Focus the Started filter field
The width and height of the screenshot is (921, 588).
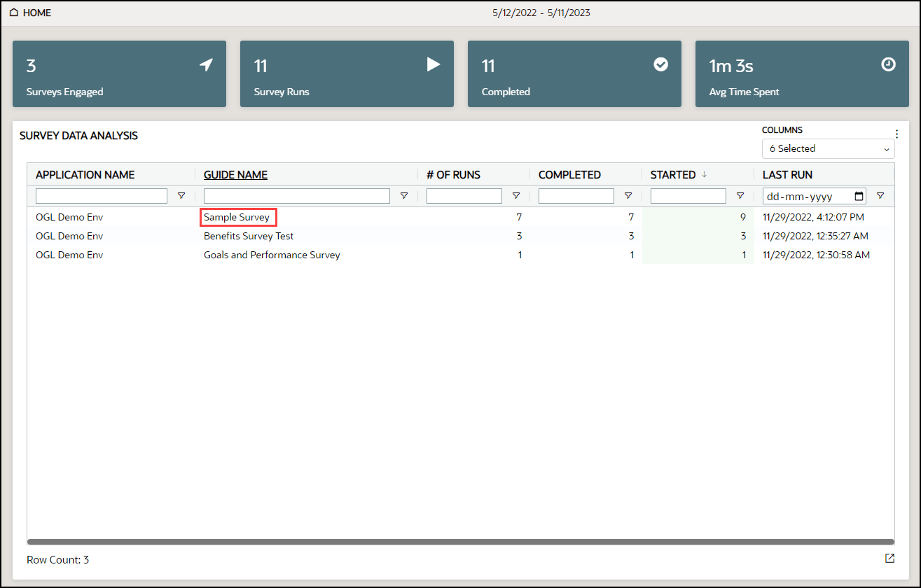688,196
